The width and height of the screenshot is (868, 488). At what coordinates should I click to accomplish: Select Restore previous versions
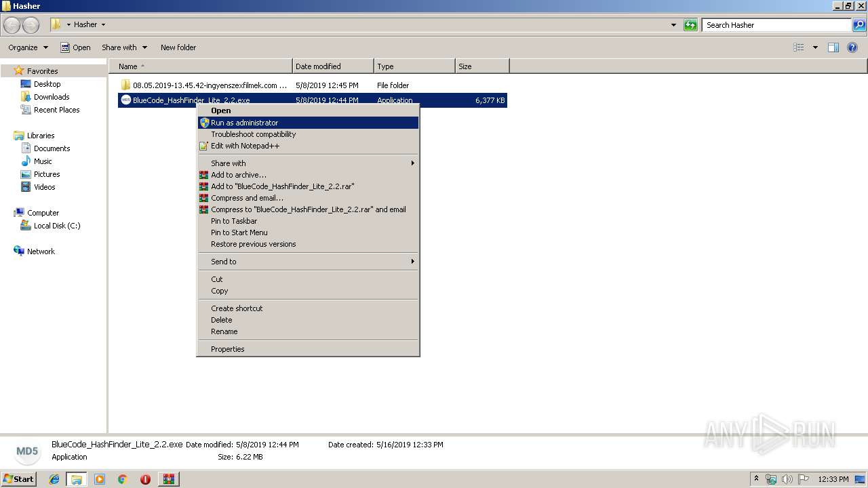tap(308, 244)
